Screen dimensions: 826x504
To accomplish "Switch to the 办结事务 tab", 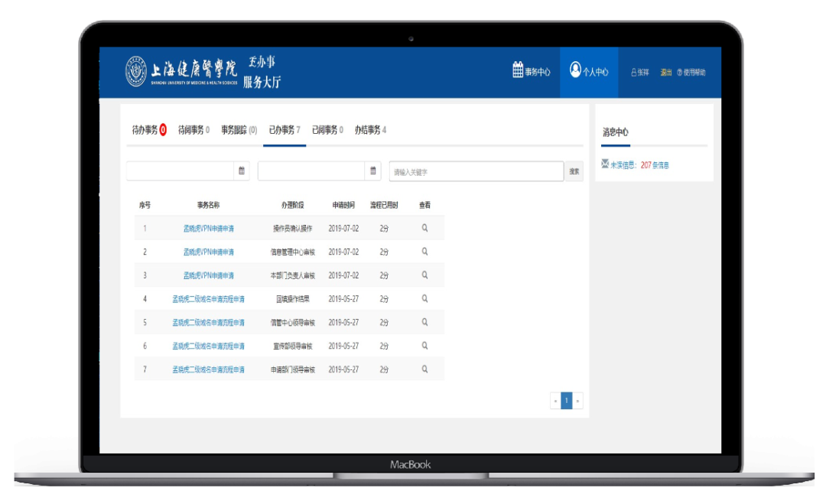I will click(x=370, y=130).
